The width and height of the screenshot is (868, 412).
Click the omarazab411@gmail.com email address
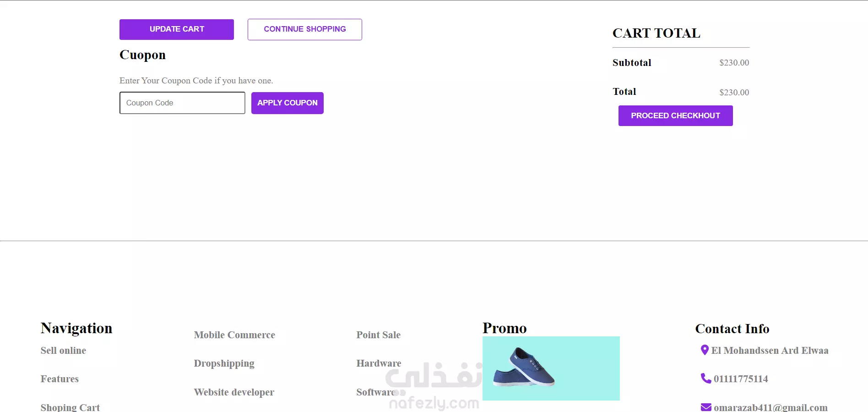coord(770,407)
